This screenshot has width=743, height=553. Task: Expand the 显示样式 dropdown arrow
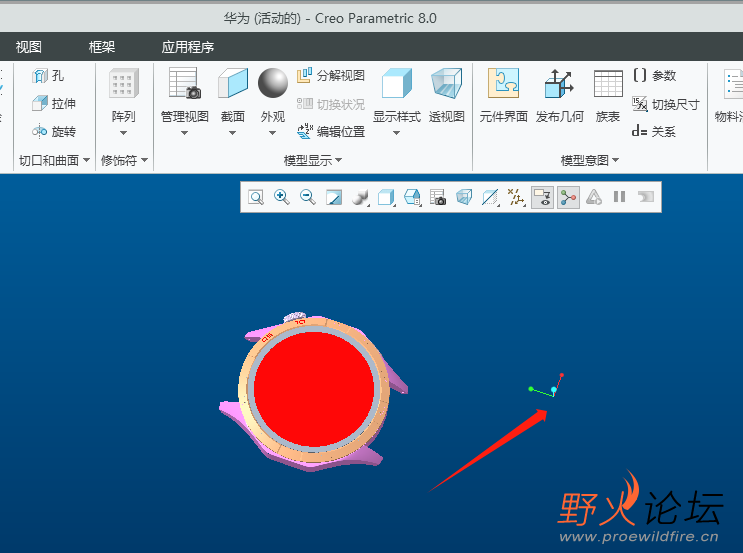[397, 133]
